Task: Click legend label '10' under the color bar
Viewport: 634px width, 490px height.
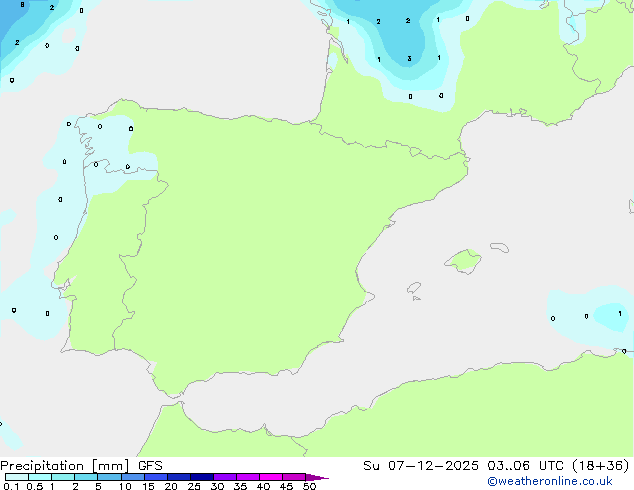Action: (x=125, y=486)
